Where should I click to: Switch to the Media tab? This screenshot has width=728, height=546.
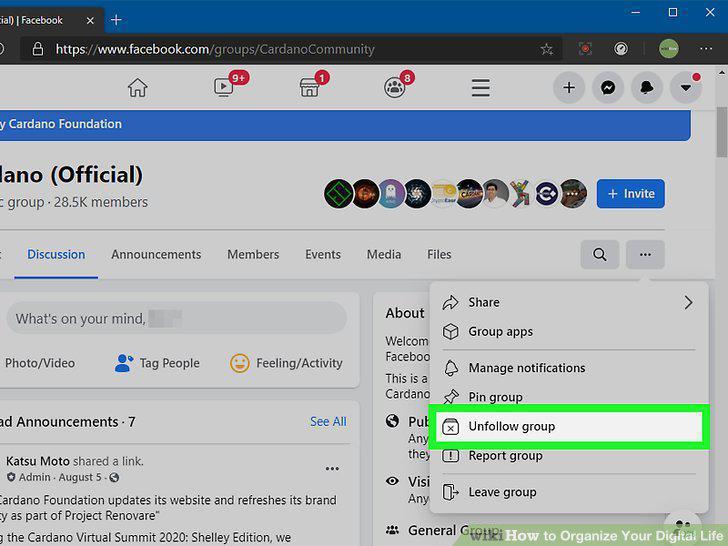[384, 254]
